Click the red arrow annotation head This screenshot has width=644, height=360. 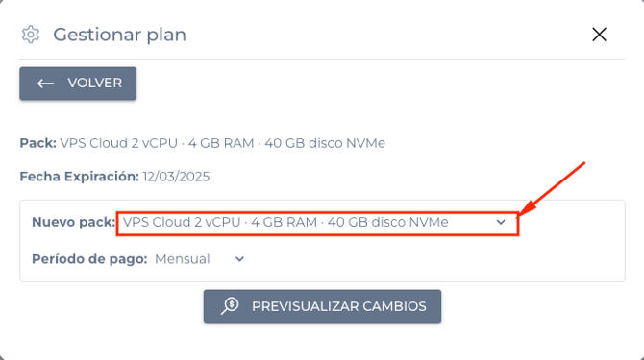(x=528, y=208)
